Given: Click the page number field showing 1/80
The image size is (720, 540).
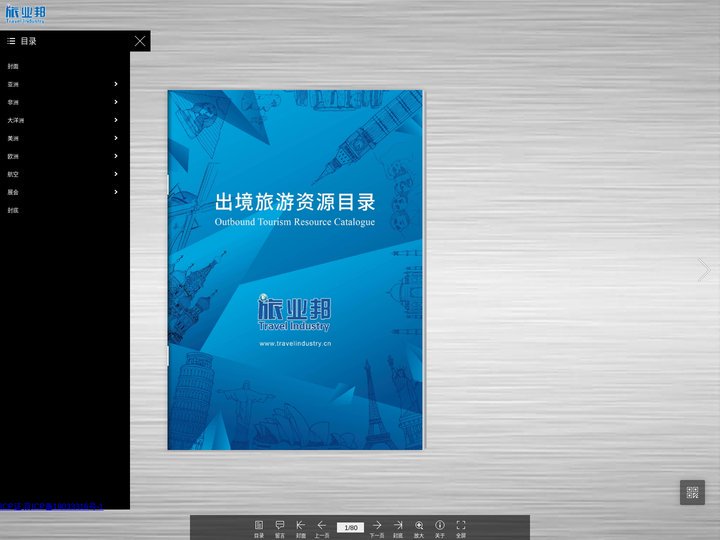Looking at the screenshot, I should click(x=350, y=528).
